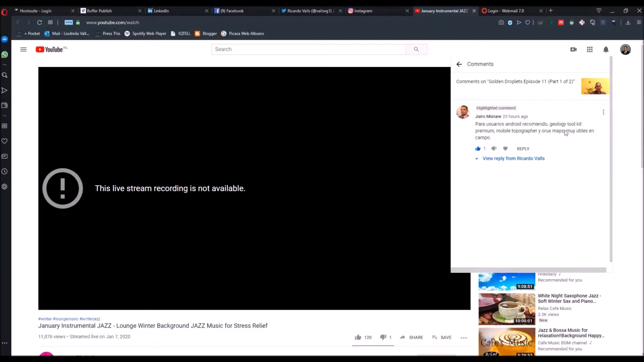Switch to the Instagram tab

pos(379,11)
